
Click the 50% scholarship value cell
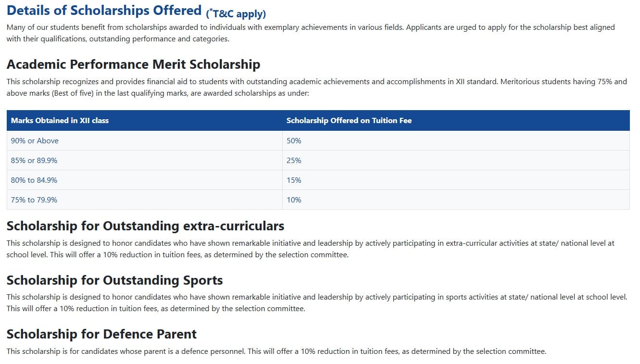[x=294, y=141]
